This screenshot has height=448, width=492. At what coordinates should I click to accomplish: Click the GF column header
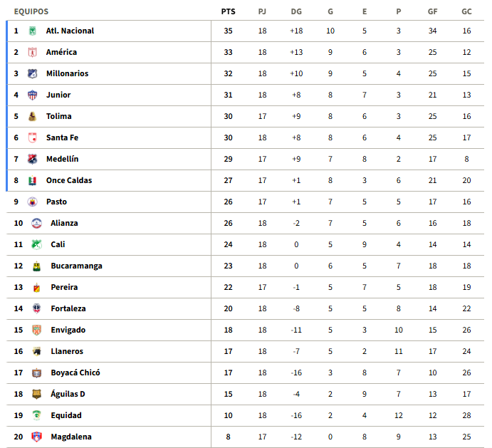[432, 11]
